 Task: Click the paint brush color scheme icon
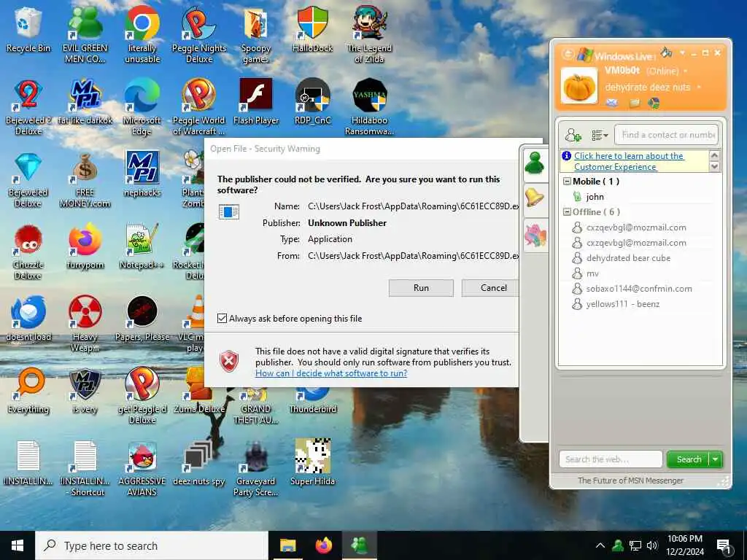coord(667,52)
